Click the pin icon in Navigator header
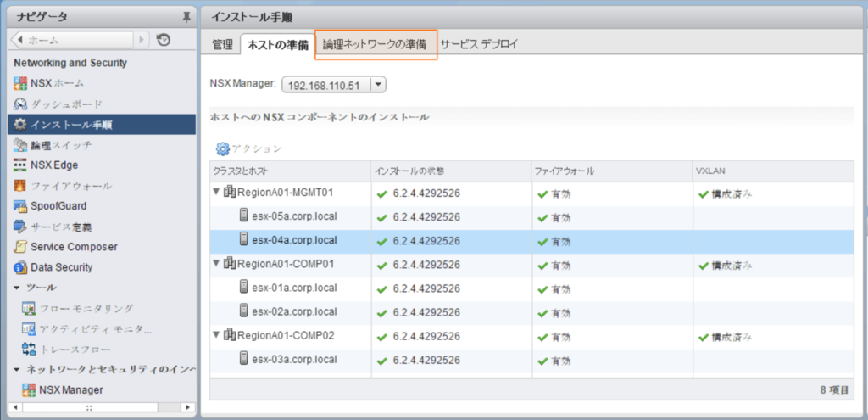This screenshot has height=420, width=868. (x=186, y=18)
